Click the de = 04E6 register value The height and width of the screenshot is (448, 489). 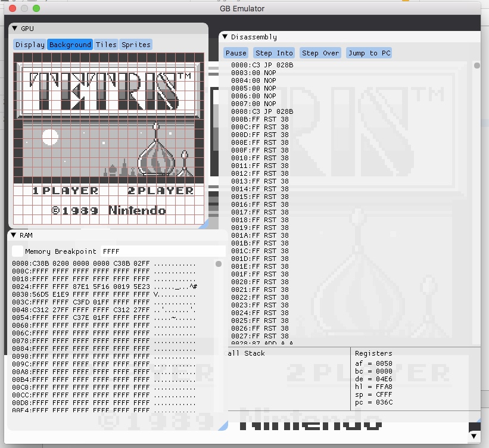click(373, 379)
